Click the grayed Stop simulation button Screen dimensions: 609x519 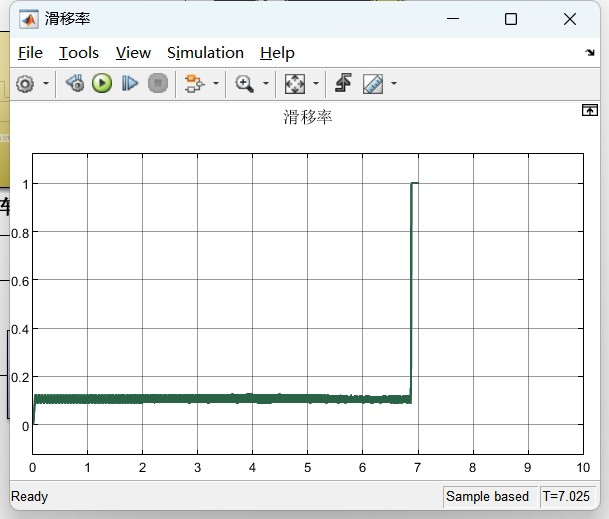tap(158, 84)
